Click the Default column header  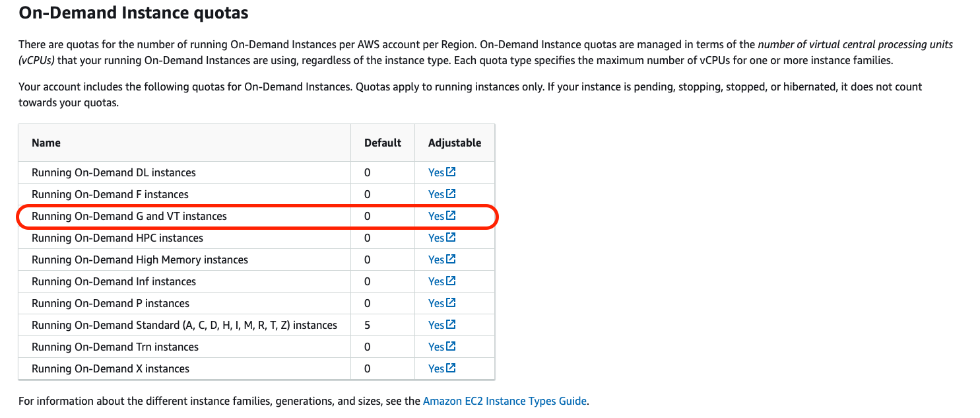[x=383, y=143]
